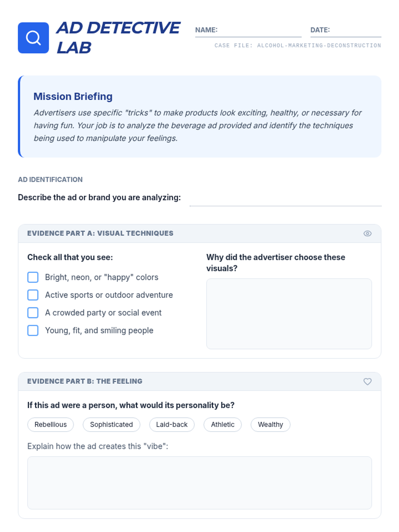Click the heart icon in The Feeling header
Image resolution: width=399 pixels, height=532 pixels.
[367, 381]
